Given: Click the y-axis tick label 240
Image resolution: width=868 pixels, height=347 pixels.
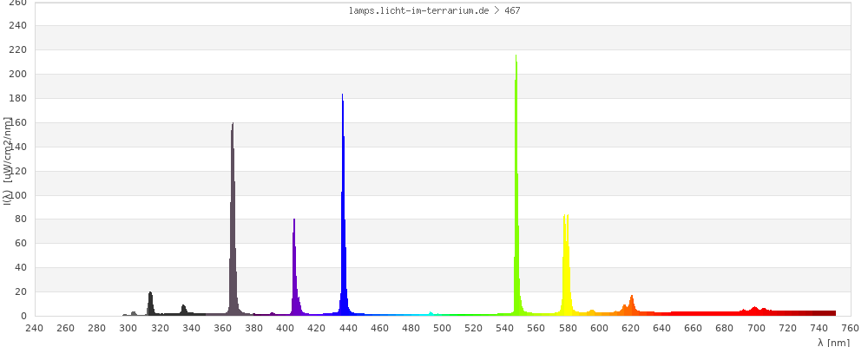Looking at the screenshot, I should coord(19,26).
